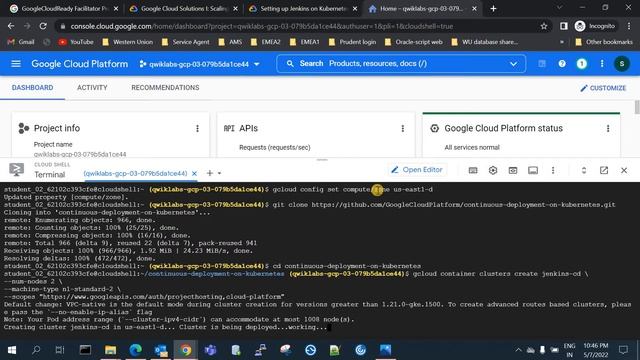640x360 pixels.
Task: Open the notifications badge
Action: (x=582, y=64)
